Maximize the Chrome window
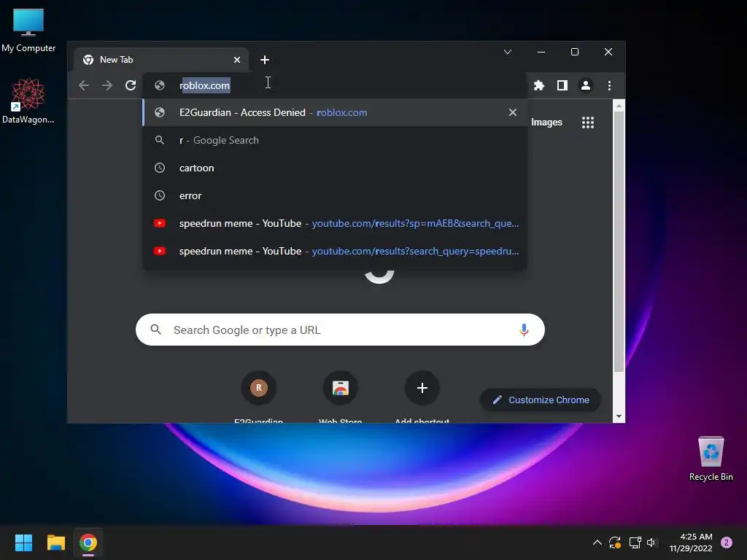 (x=575, y=52)
